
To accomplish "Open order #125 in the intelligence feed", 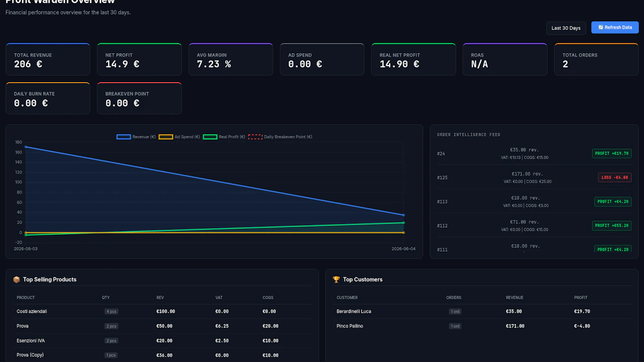I will [x=534, y=177].
